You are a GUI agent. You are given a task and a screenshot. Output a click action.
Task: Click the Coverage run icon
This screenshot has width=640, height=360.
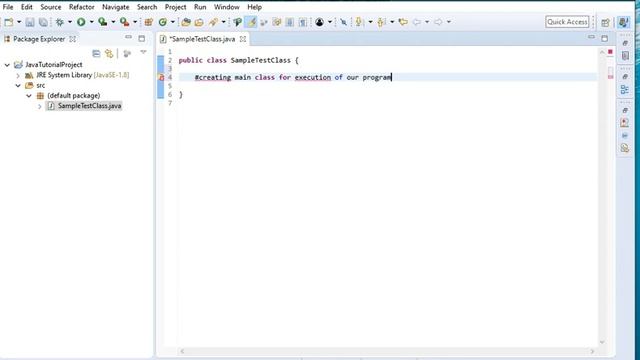102,22
